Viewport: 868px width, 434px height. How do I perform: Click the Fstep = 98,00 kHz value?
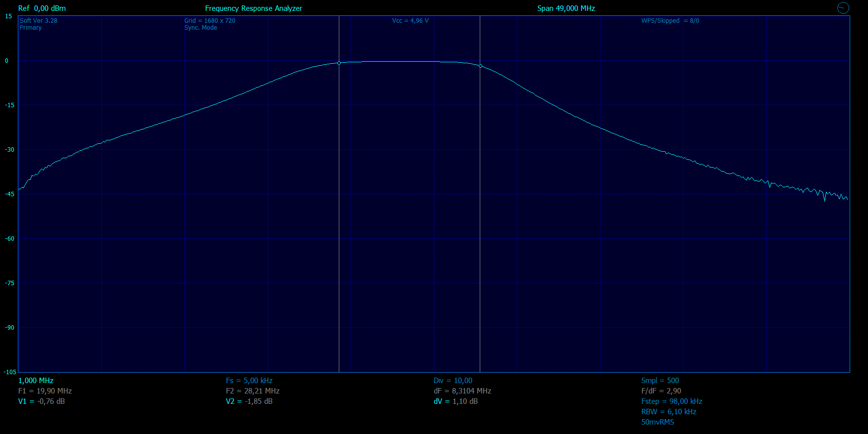pos(672,401)
